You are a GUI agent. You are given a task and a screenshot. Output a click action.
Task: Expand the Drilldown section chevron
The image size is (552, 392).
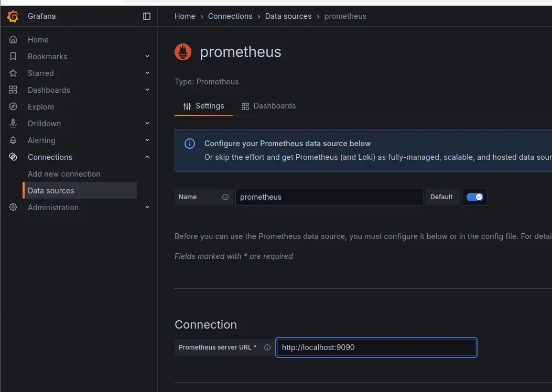[x=147, y=124]
